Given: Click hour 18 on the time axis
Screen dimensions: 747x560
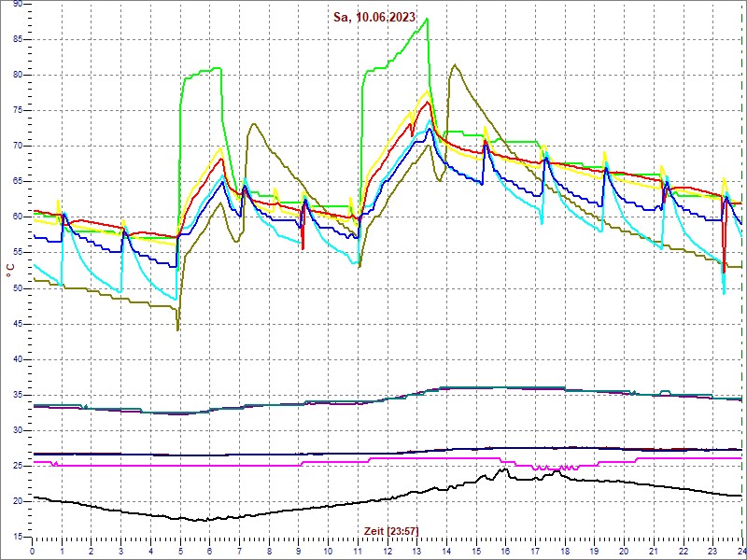Looking at the screenshot, I should click(x=565, y=551).
